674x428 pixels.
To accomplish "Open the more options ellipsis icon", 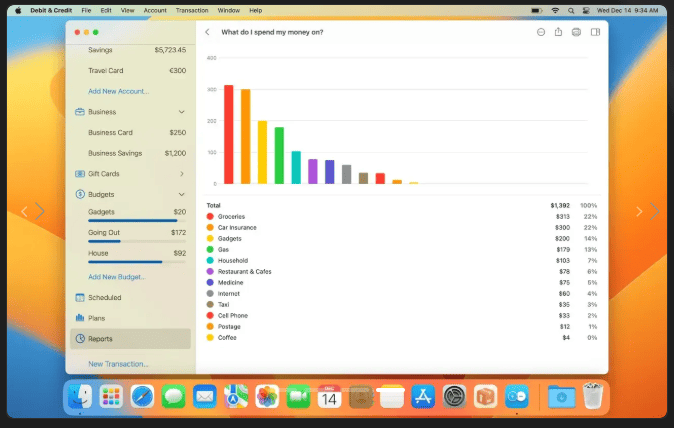I will pyautogui.click(x=541, y=32).
